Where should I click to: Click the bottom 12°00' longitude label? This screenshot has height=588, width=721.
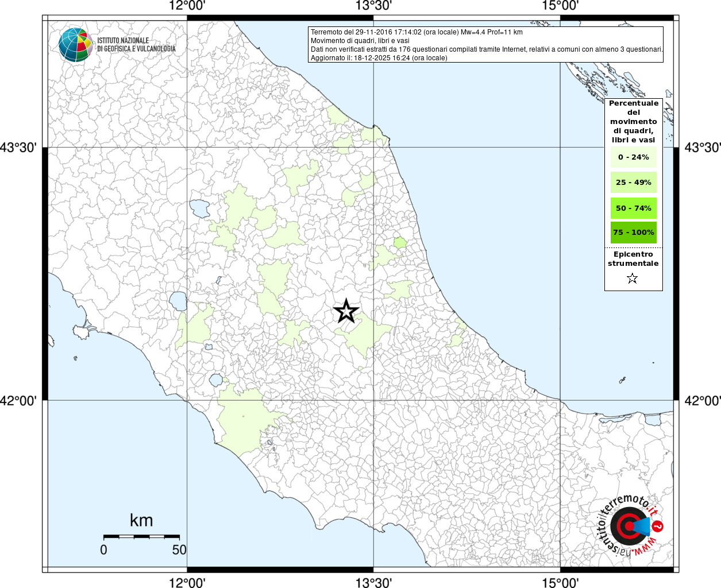(x=187, y=582)
